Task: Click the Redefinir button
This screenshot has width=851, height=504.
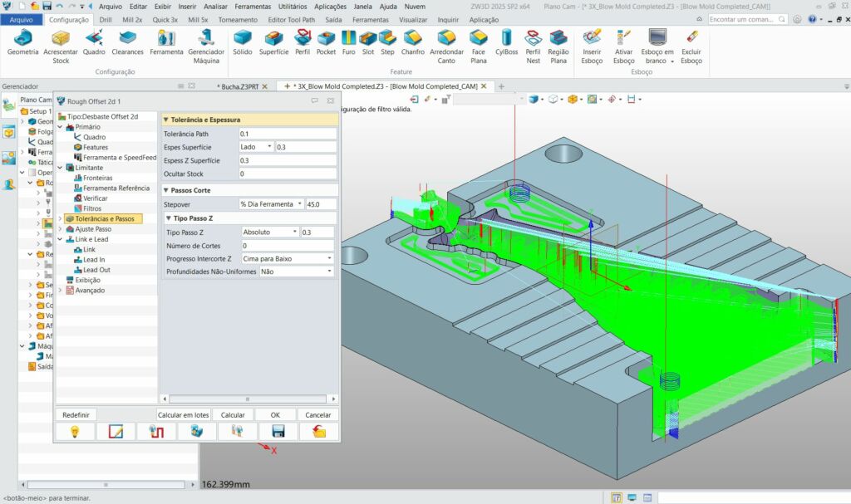Action: 76,415
